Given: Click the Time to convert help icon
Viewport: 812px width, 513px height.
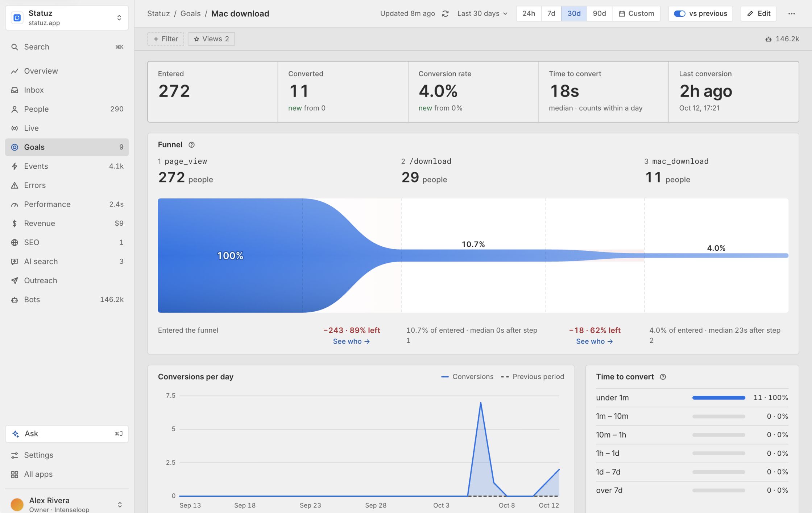Looking at the screenshot, I should coord(663,377).
